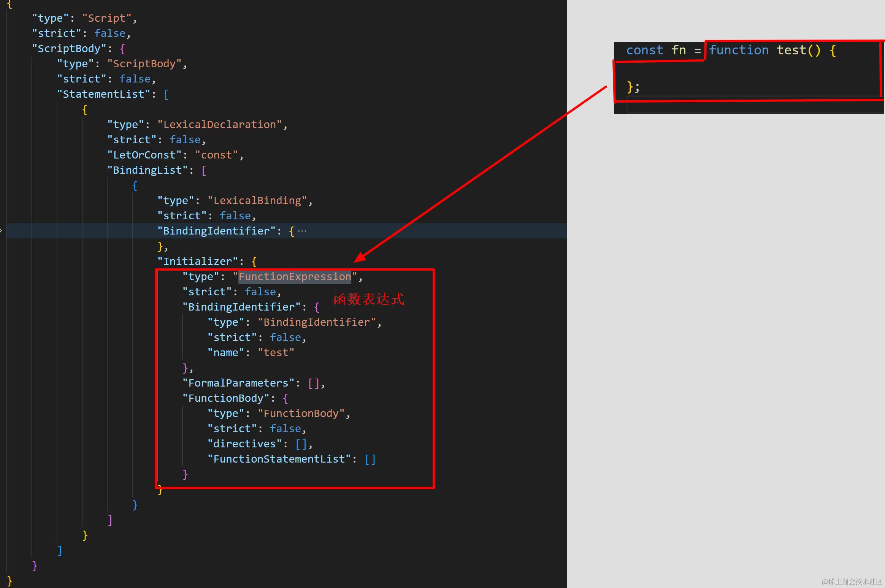Viewport: 885px width, 588px height.
Task: Click the const keyword in code snippet
Action: pyautogui.click(x=645, y=50)
